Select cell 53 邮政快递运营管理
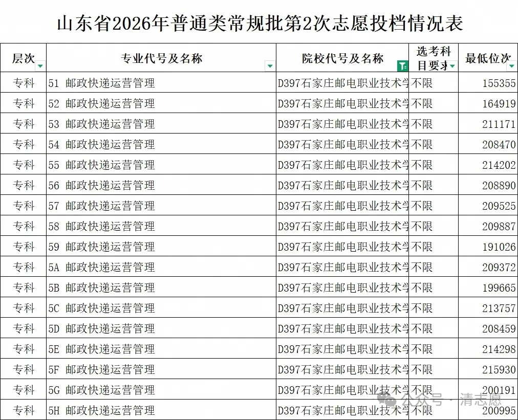 click(161, 123)
